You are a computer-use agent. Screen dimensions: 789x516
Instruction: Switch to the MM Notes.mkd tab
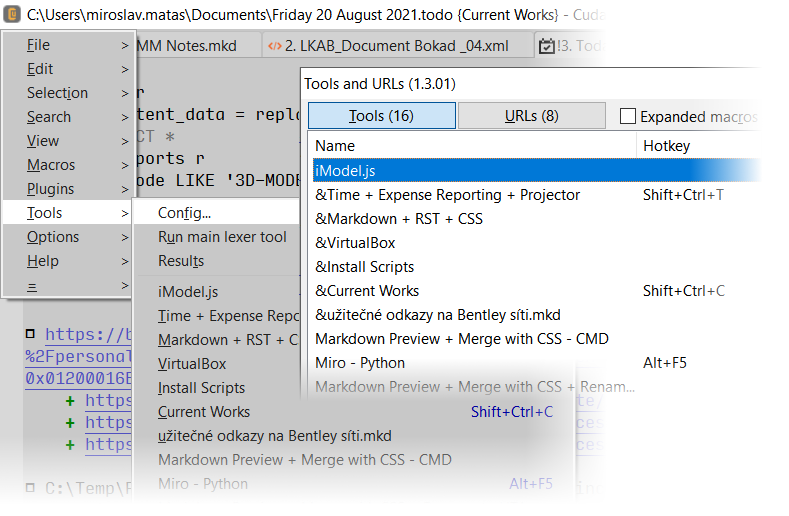190,46
